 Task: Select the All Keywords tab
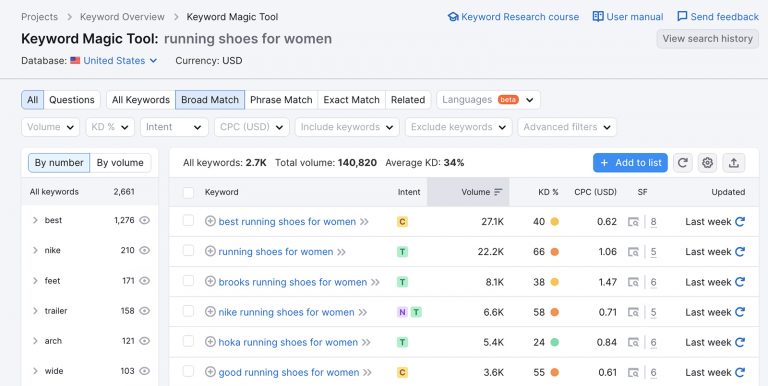click(x=141, y=100)
